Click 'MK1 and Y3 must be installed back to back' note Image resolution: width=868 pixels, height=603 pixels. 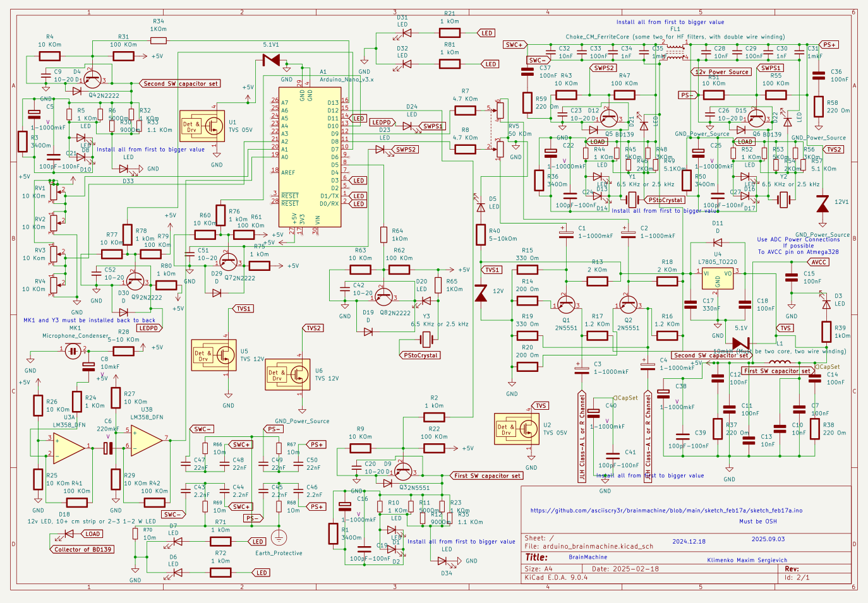tap(89, 320)
